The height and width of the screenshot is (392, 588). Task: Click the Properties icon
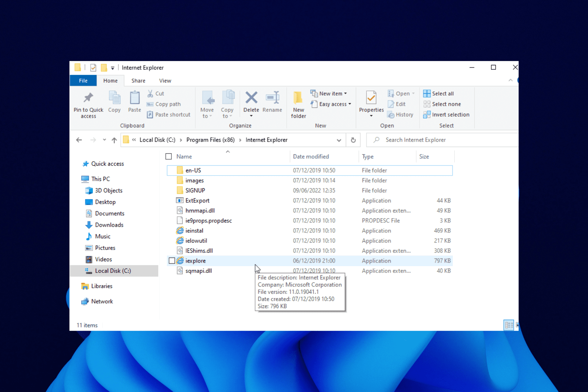click(371, 98)
